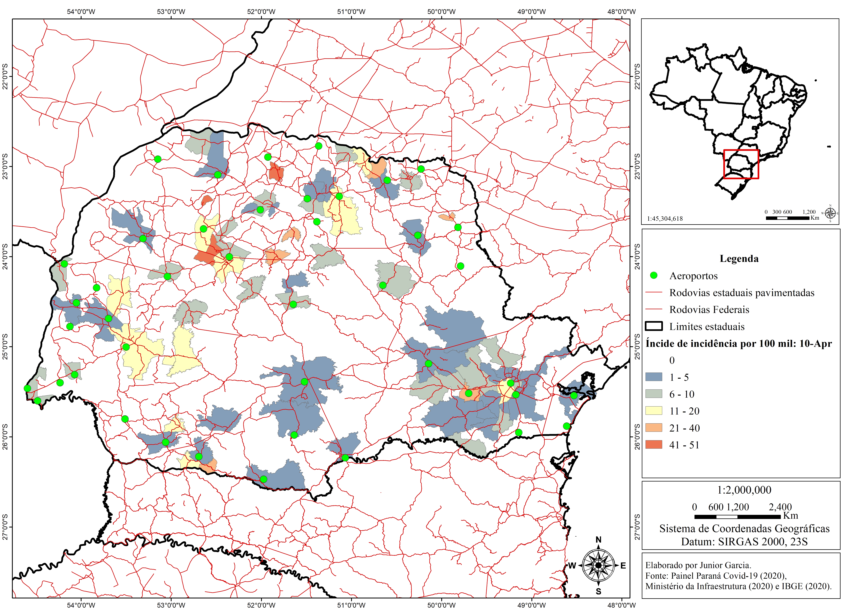843x616 pixels.
Task: Click the large compass rose on main map
Action: tap(598, 565)
